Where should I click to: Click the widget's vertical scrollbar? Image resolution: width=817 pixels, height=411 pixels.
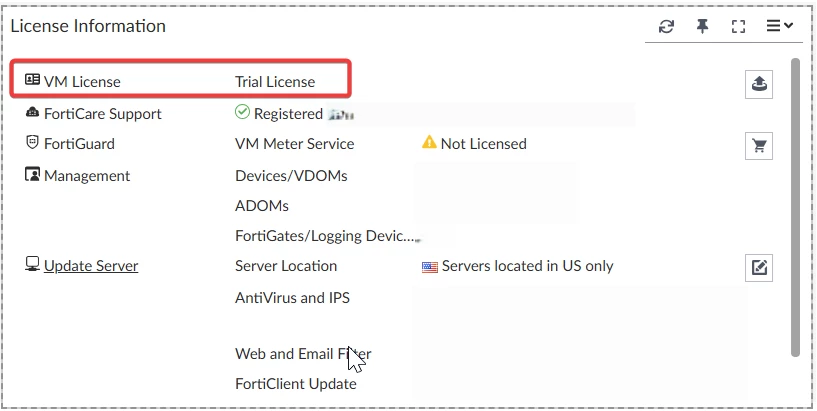click(795, 207)
